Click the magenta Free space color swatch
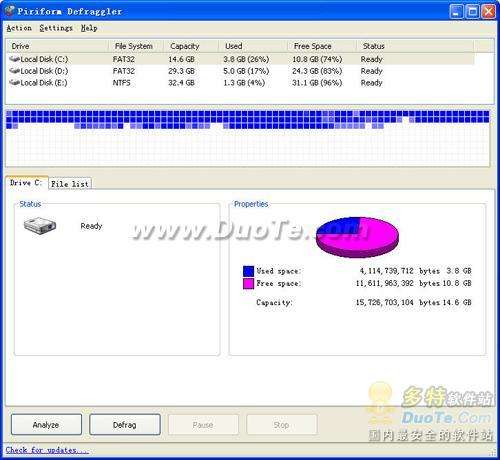This screenshot has width=500, height=460. coord(248,284)
